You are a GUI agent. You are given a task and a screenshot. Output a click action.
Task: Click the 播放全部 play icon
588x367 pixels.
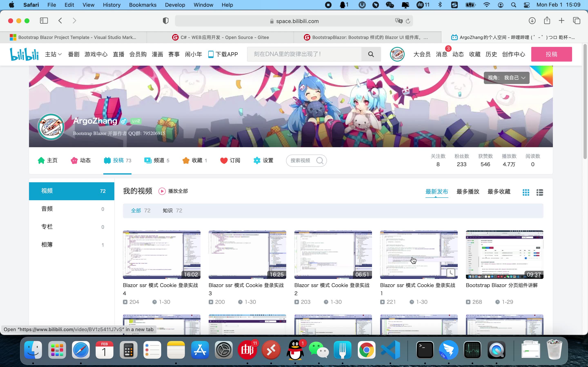coord(162,191)
